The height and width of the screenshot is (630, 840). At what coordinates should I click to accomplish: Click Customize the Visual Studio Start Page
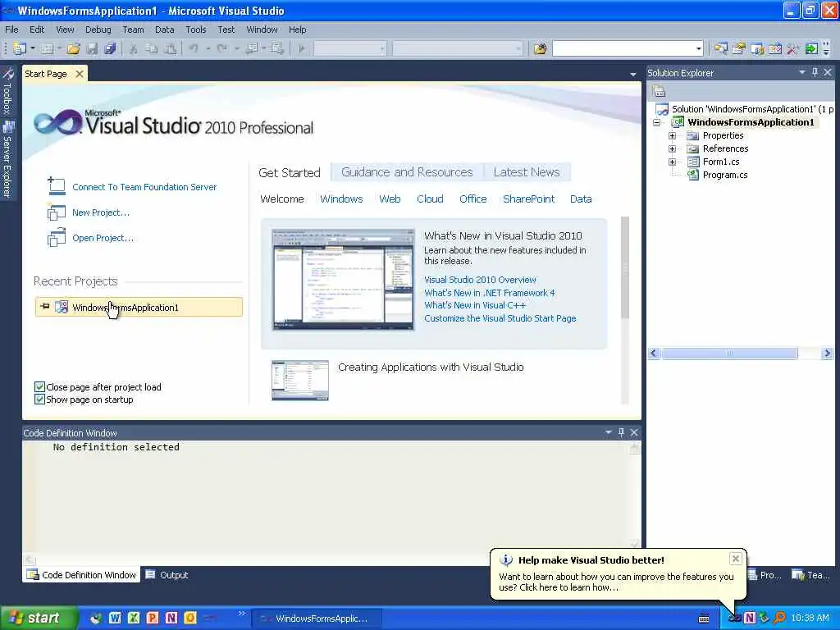tap(500, 318)
